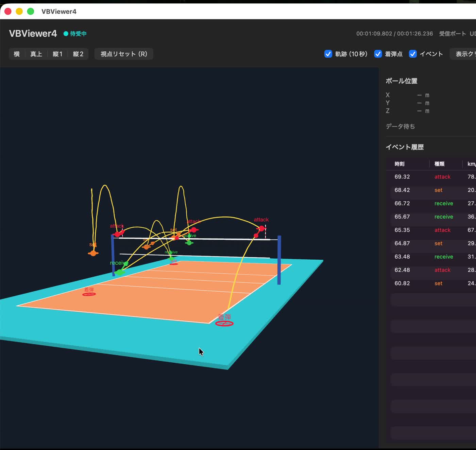The image size is (476, 450).
Task: Select the 63.48 event time cell
Action: coord(402,257)
